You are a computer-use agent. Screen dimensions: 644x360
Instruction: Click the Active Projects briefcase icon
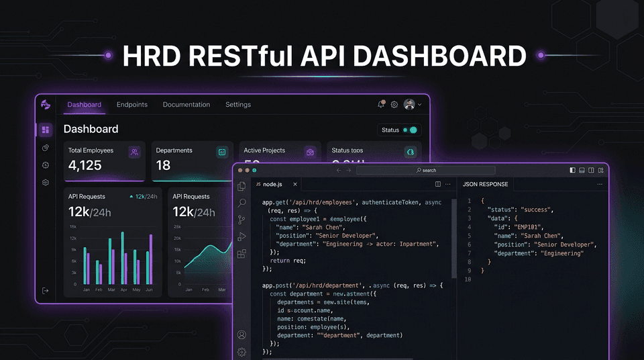tap(310, 152)
